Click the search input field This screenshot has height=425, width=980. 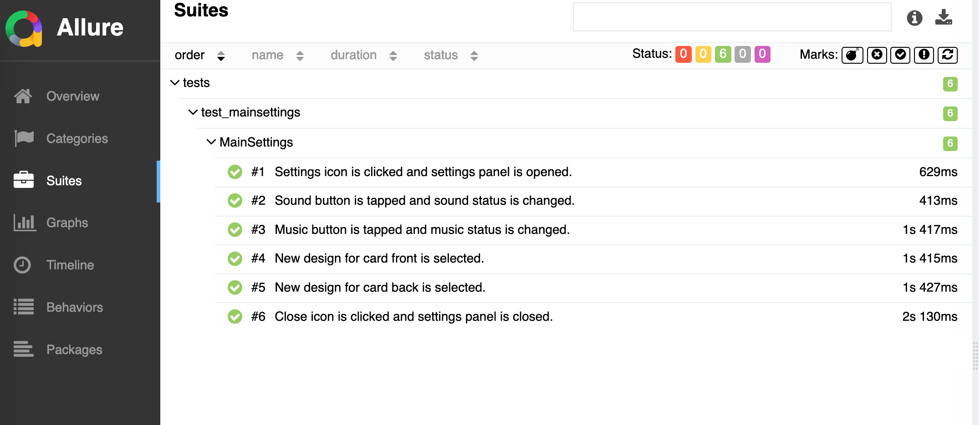tap(731, 18)
